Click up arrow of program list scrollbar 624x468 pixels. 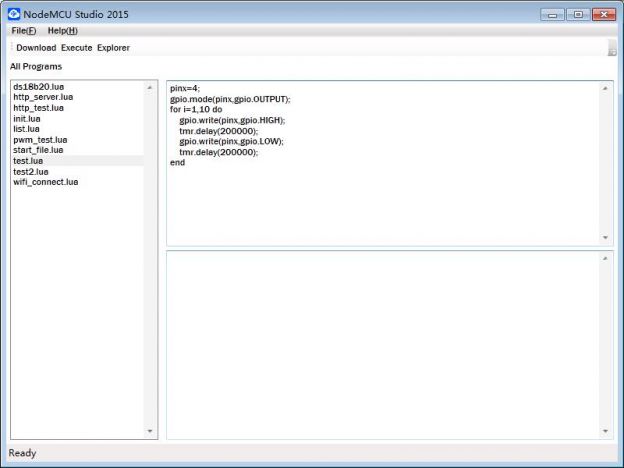point(150,87)
